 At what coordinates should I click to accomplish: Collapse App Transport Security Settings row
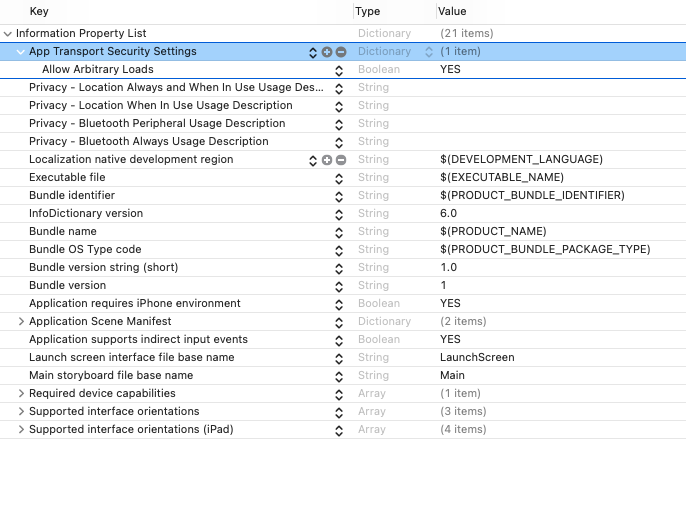pos(20,52)
